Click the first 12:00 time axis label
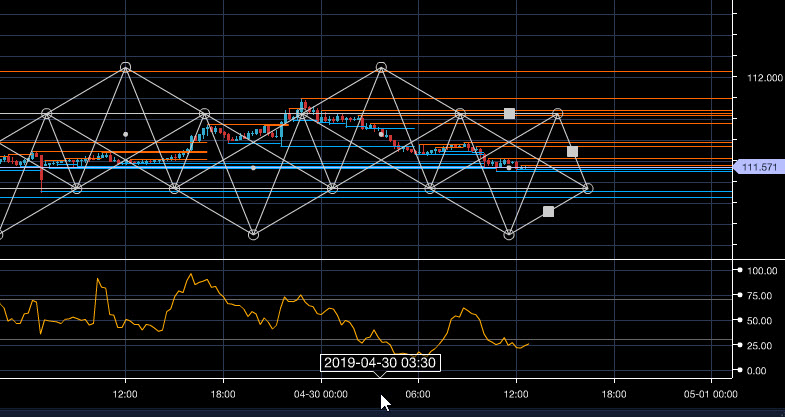Viewport: 785px width, 417px height. (x=125, y=395)
